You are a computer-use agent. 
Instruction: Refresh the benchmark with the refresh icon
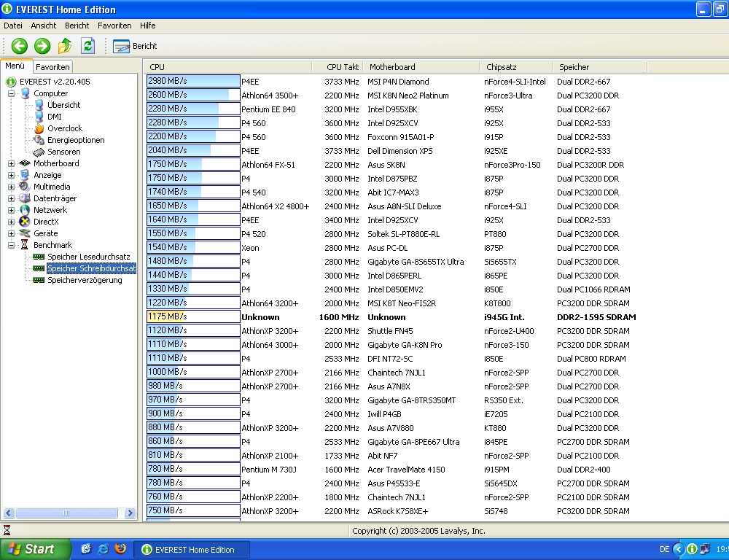pyautogui.click(x=88, y=46)
